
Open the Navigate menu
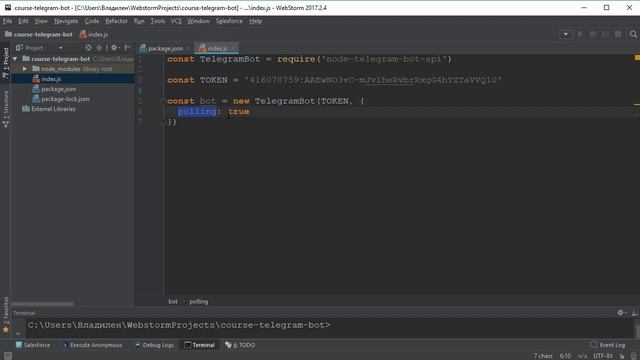pyautogui.click(x=66, y=21)
